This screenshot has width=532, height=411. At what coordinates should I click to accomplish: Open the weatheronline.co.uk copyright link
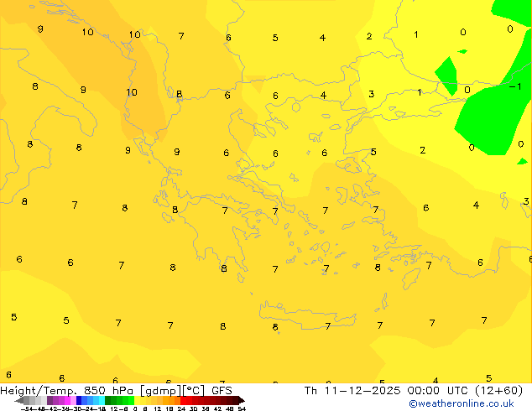pos(462,403)
